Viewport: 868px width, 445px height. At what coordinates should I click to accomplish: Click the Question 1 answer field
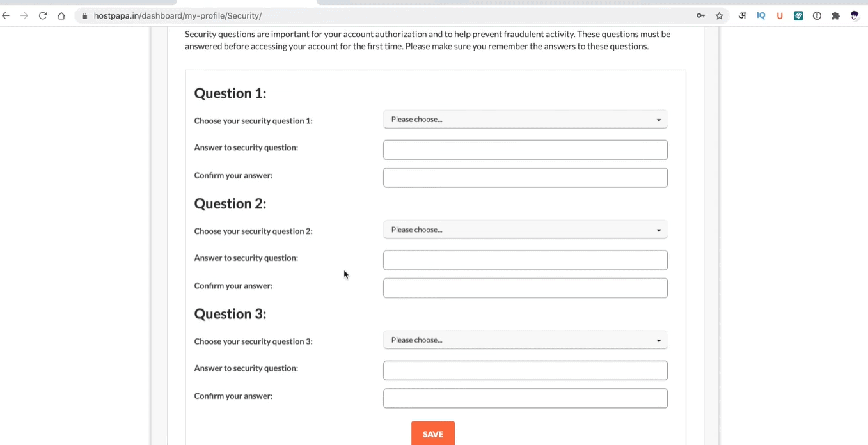(x=525, y=150)
